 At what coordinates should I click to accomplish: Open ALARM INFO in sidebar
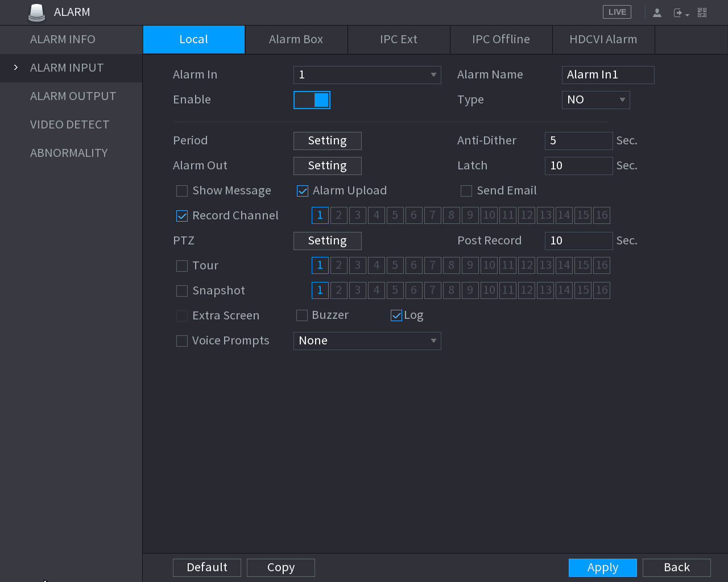tap(71, 40)
